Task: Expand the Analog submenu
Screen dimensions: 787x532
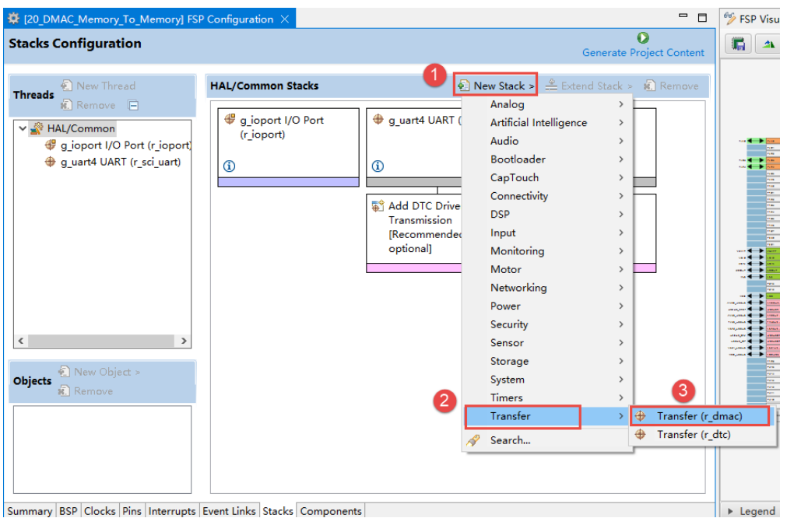Action: 547,104
